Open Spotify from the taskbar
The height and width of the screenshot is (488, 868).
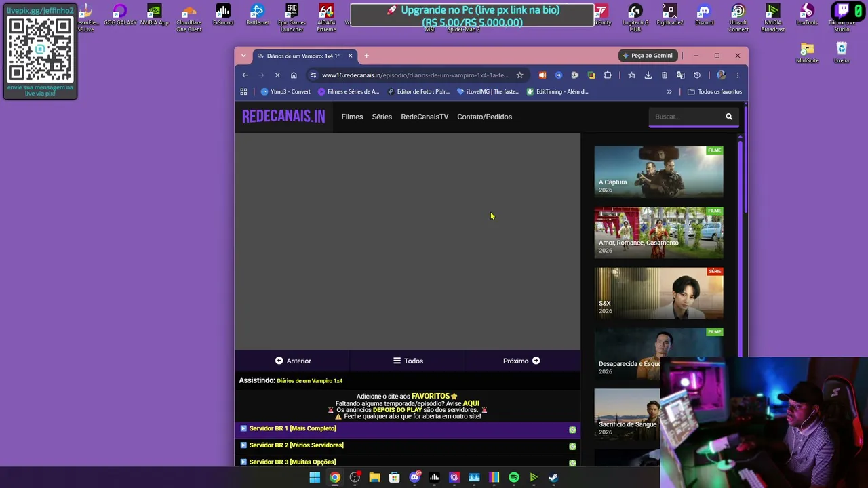(514, 478)
